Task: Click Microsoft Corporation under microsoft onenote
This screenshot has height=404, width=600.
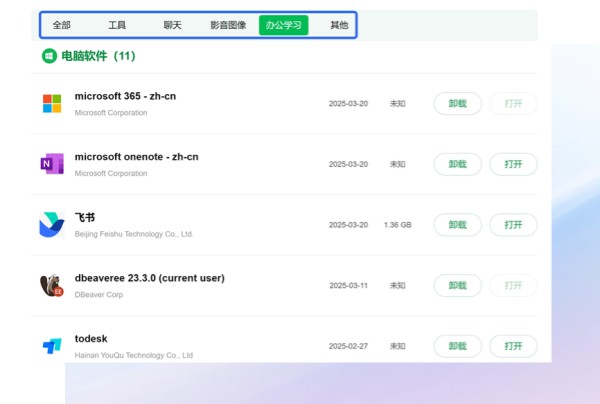Action: 111,173
